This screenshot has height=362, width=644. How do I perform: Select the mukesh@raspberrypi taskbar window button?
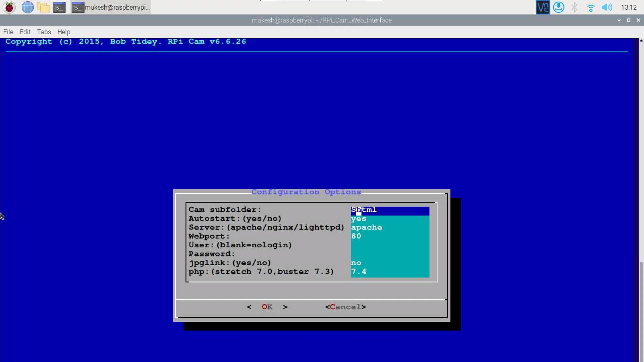coord(111,7)
